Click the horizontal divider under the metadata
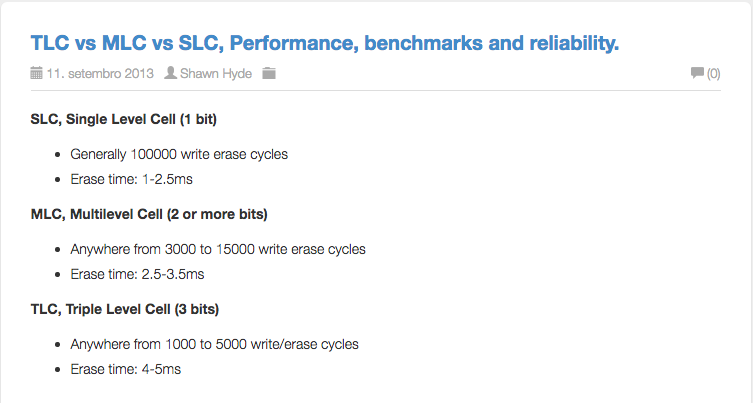The height and width of the screenshot is (403, 753). 376,90
